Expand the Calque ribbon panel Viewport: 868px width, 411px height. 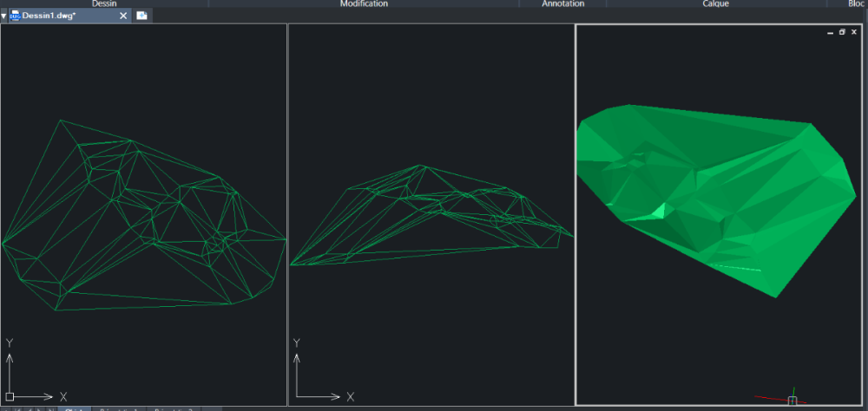(716, 3)
